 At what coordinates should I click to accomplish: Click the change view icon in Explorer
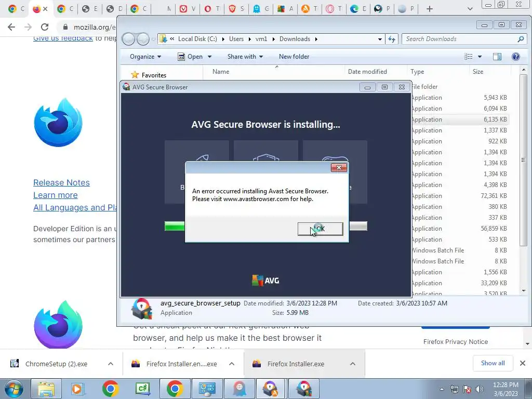(x=468, y=57)
